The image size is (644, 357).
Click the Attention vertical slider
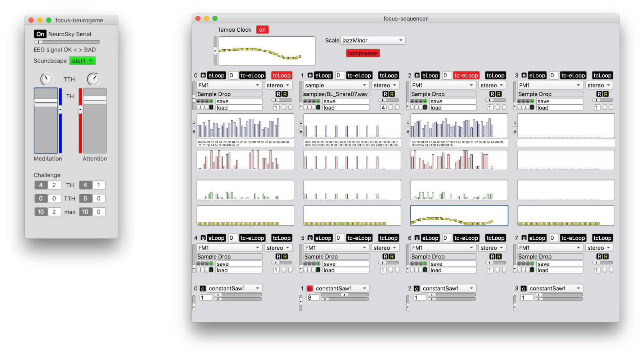point(95,121)
